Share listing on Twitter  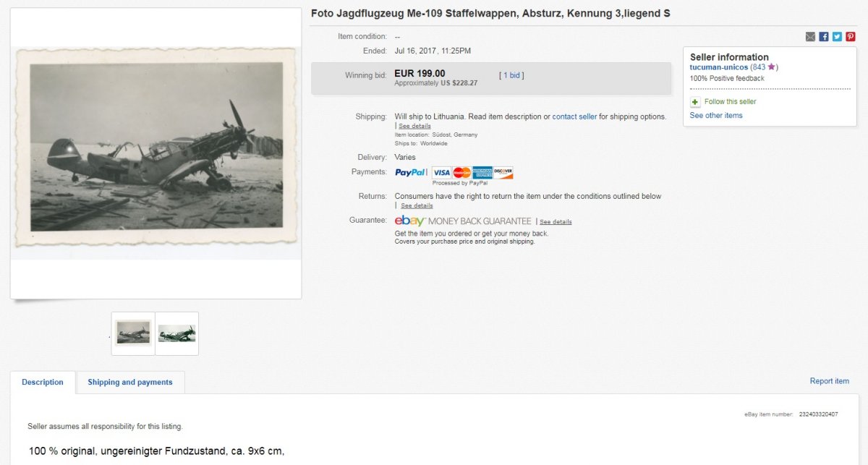(x=837, y=37)
